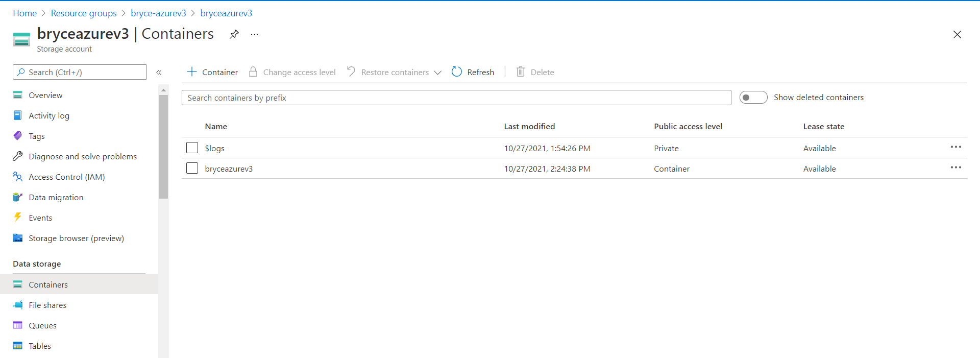Click the plus icon to add a container
This screenshot has height=358, width=980.
click(x=192, y=71)
